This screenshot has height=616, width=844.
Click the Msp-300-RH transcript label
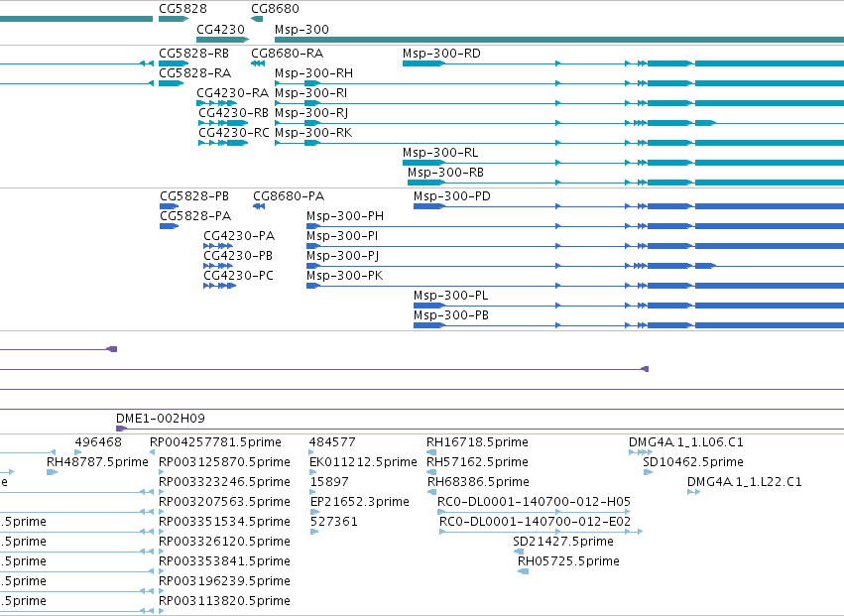click(313, 73)
